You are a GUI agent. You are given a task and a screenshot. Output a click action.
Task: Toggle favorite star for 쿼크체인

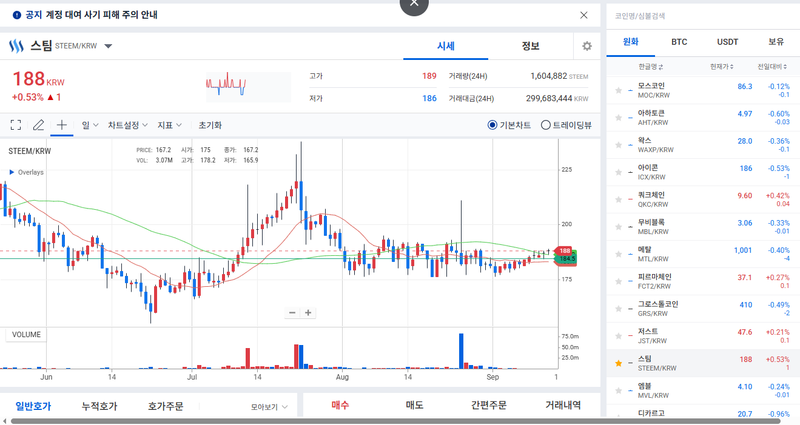point(618,199)
